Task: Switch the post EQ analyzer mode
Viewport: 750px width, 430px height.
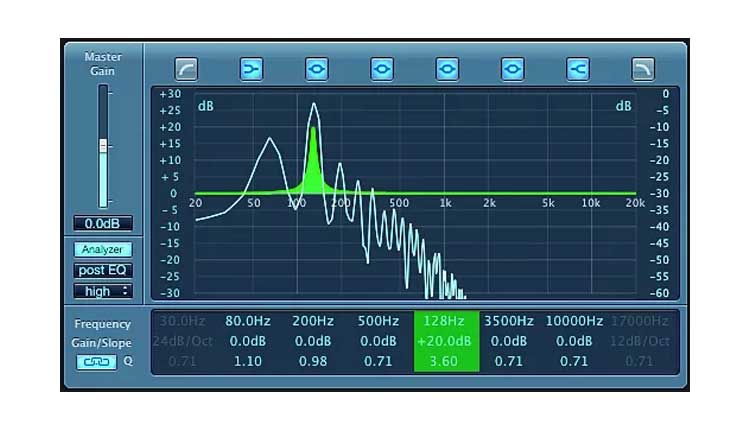Action: [103, 270]
